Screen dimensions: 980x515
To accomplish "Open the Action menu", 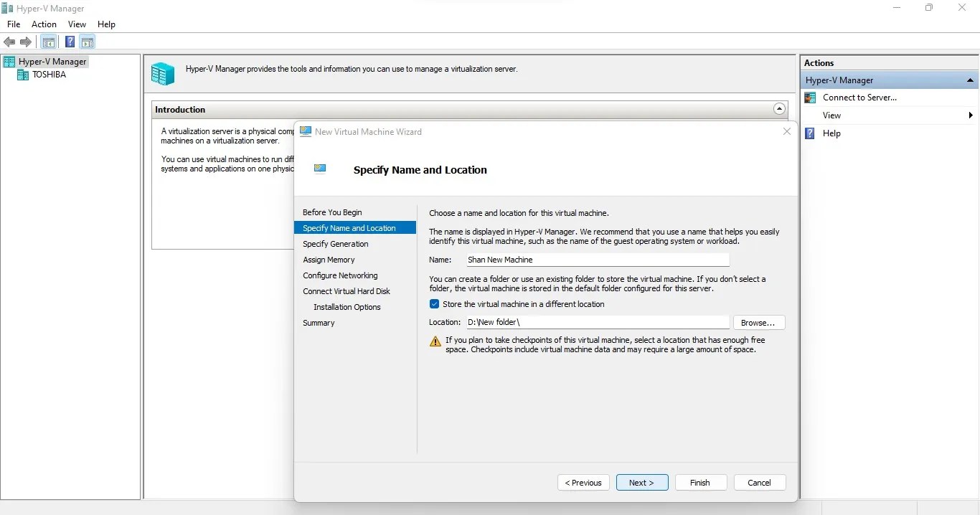I will click(x=44, y=24).
